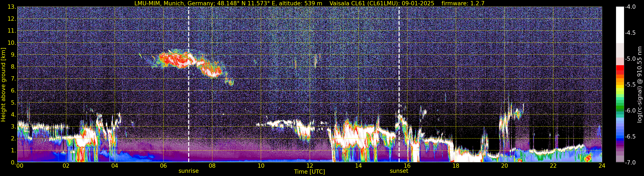Click the '7.' height tick label

click(x=13, y=79)
